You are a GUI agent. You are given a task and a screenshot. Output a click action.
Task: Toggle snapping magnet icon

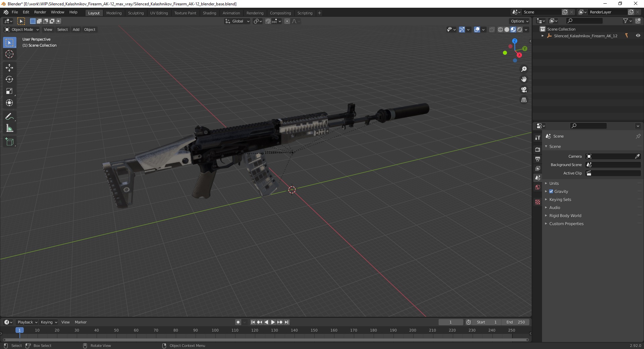point(268,21)
